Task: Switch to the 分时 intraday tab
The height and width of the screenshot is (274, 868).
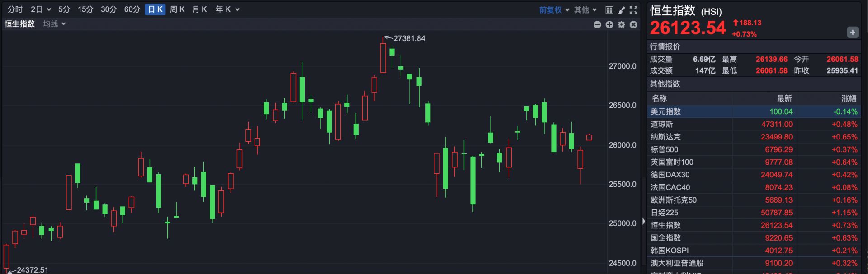Action: tap(15, 9)
